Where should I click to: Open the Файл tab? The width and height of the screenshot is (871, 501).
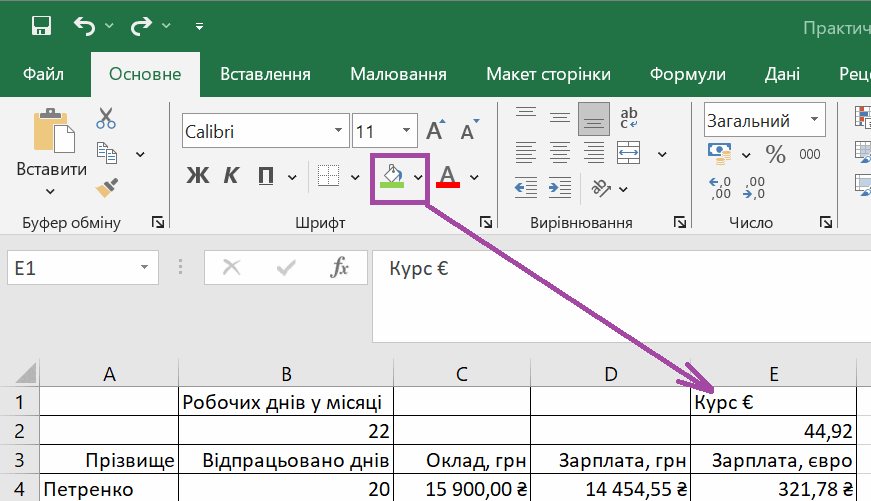[43, 74]
